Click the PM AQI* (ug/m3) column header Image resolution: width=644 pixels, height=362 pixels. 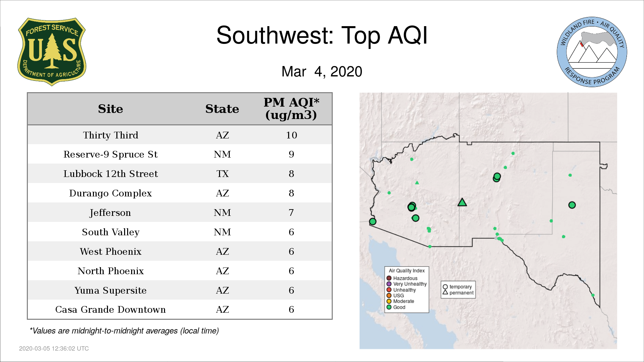pyautogui.click(x=291, y=109)
